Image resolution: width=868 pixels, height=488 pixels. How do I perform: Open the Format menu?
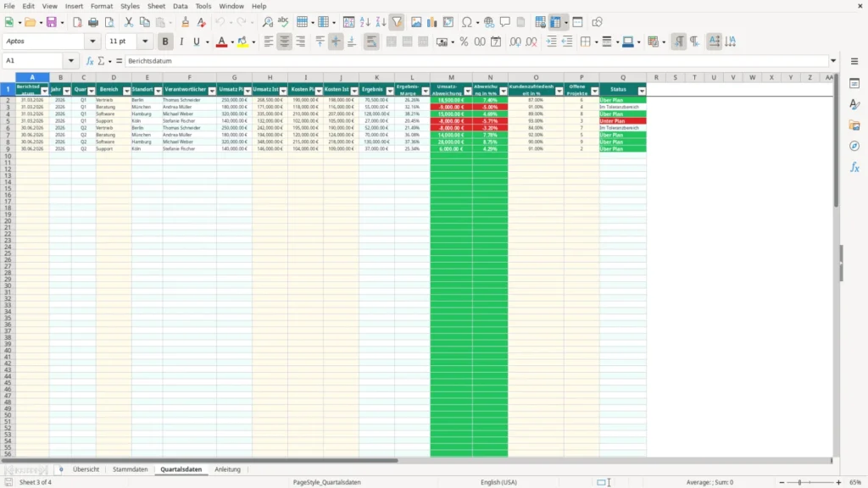pyautogui.click(x=102, y=6)
